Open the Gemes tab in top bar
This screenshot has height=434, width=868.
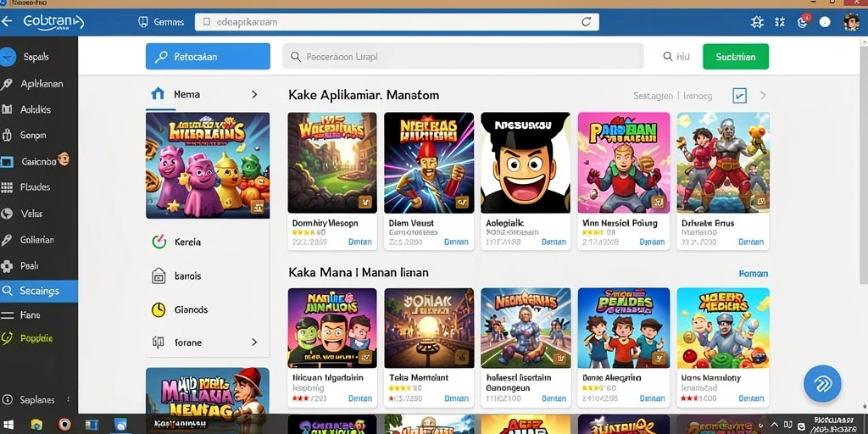pyautogui.click(x=161, y=22)
